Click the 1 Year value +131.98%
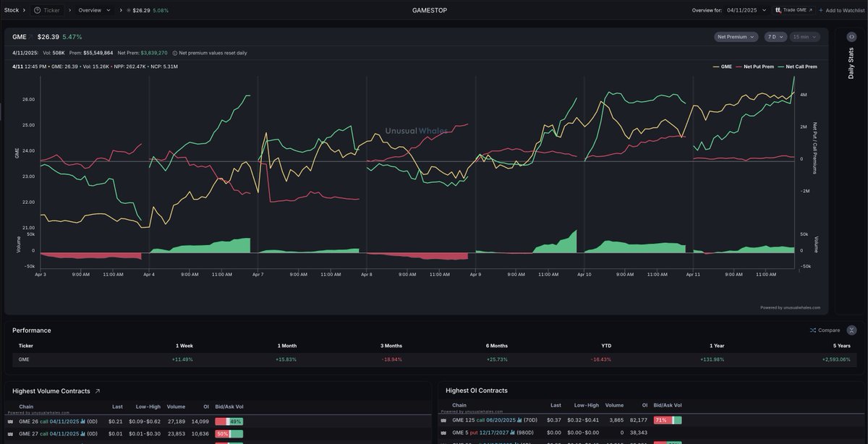868x444 pixels. 712,359
